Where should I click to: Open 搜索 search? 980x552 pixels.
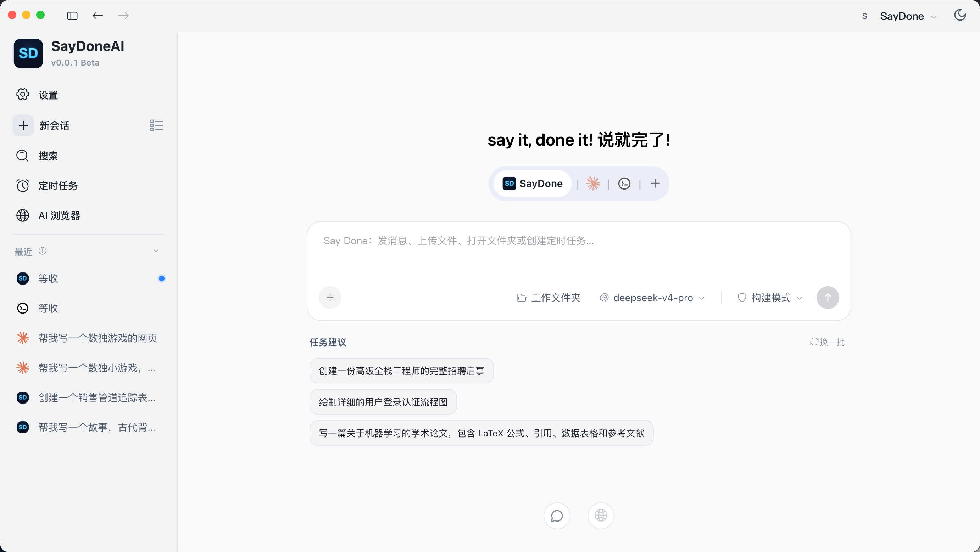pos(88,156)
